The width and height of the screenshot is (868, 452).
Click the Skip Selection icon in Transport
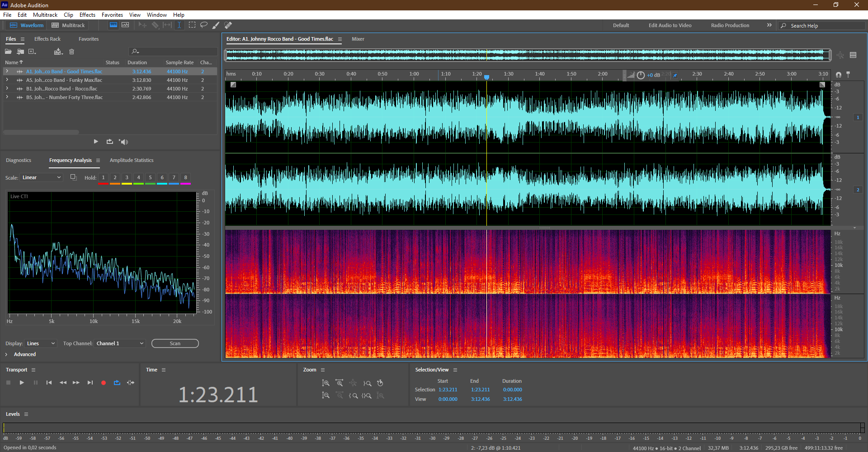[131, 383]
